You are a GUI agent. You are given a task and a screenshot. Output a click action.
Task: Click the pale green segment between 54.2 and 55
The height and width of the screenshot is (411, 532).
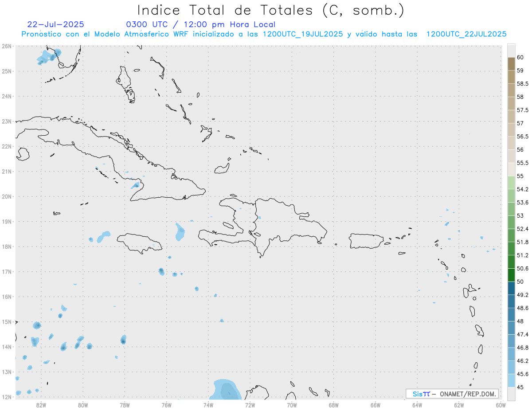point(511,183)
